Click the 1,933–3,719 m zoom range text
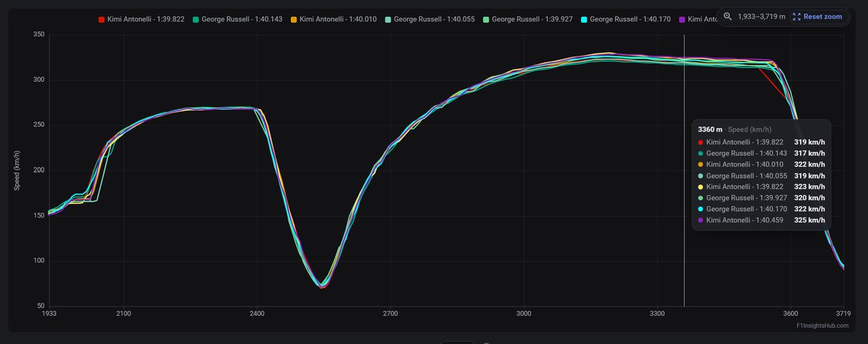868x344 pixels. pyautogui.click(x=762, y=16)
